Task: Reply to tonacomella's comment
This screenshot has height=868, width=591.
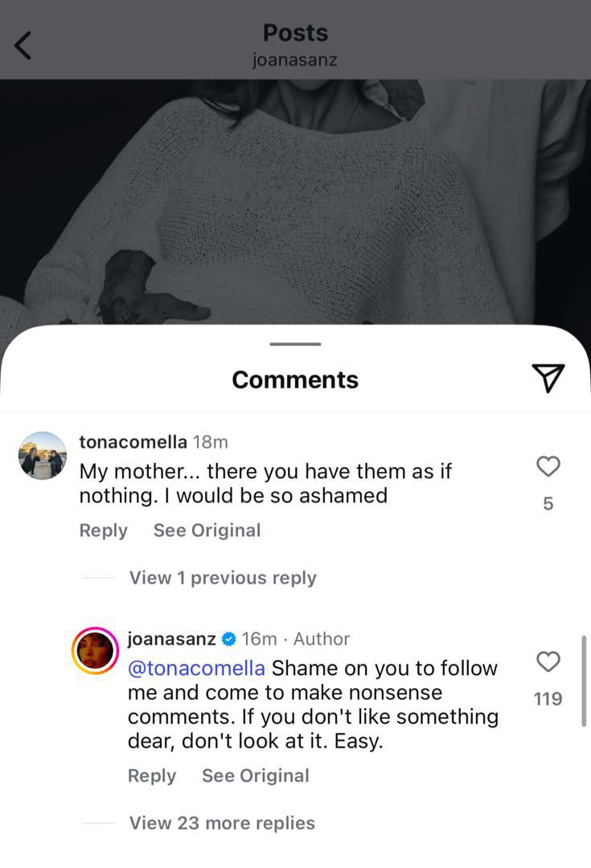Action: tap(103, 530)
